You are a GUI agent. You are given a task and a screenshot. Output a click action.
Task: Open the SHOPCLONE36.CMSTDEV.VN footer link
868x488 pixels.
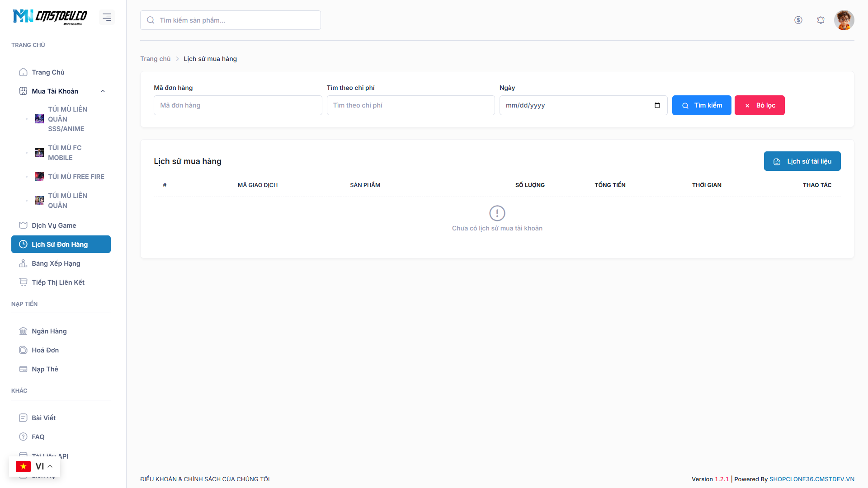tap(811, 479)
